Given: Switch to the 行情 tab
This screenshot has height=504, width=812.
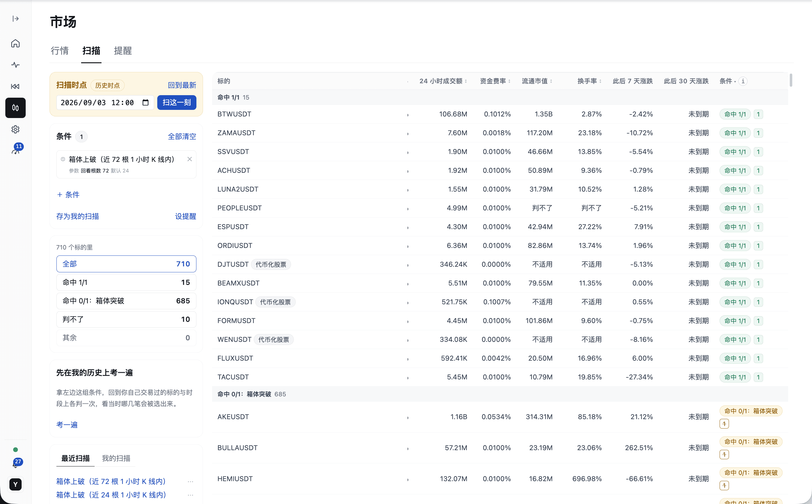Looking at the screenshot, I should [60, 51].
